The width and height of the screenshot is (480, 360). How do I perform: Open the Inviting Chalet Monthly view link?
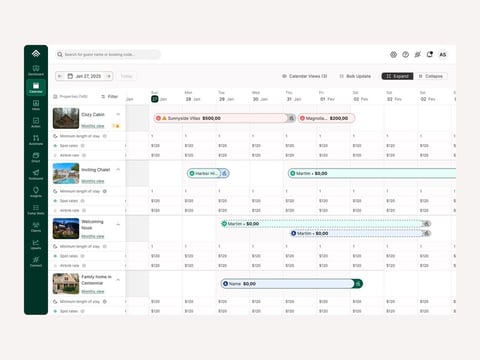[x=93, y=181]
